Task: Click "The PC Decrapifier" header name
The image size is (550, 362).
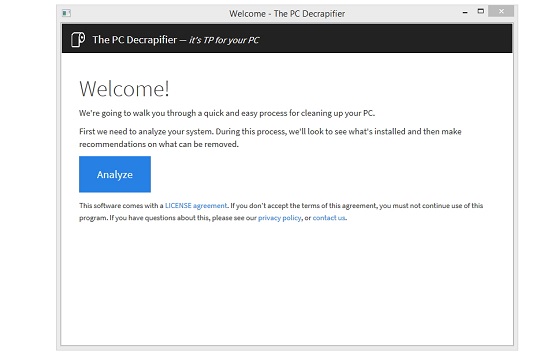Action: (135, 40)
